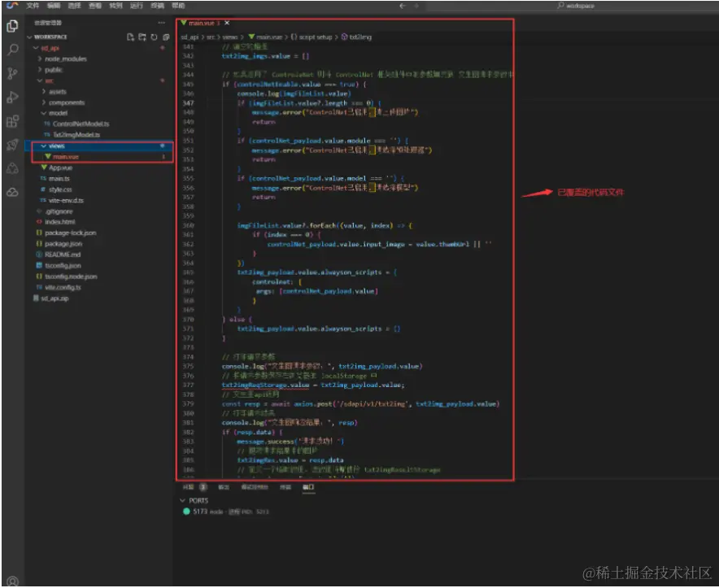Screen dimensions: 719x588
Task: Close the main.vue editor tab
Action: click(x=227, y=23)
